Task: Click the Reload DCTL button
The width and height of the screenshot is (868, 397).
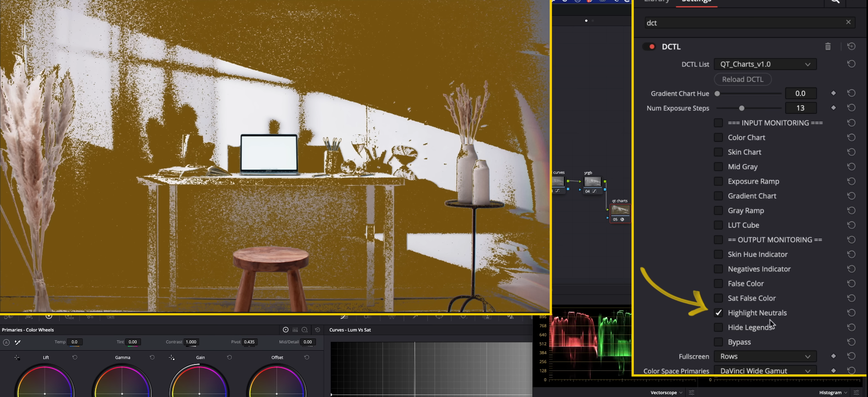Action: click(743, 79)
